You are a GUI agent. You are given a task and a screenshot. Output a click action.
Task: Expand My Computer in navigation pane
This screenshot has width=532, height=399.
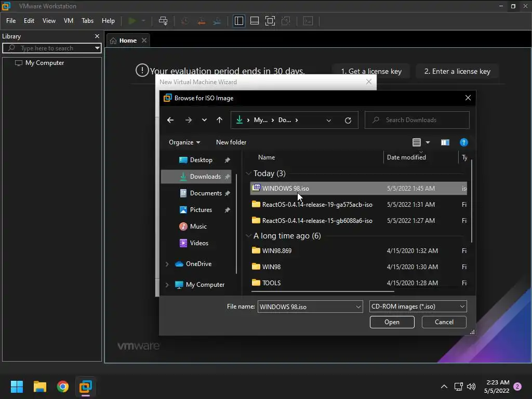[x=167, y=285]
